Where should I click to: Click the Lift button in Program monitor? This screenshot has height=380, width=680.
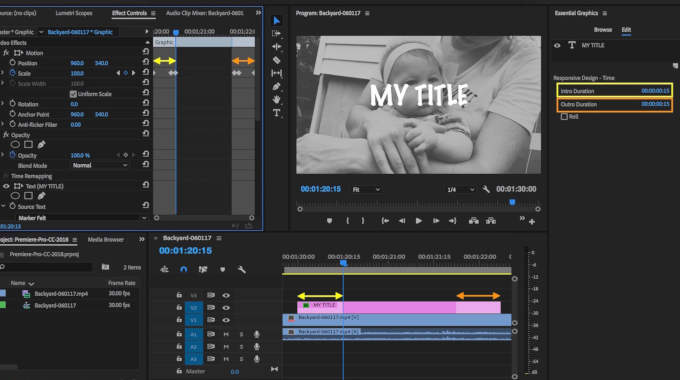pos(474,221)
